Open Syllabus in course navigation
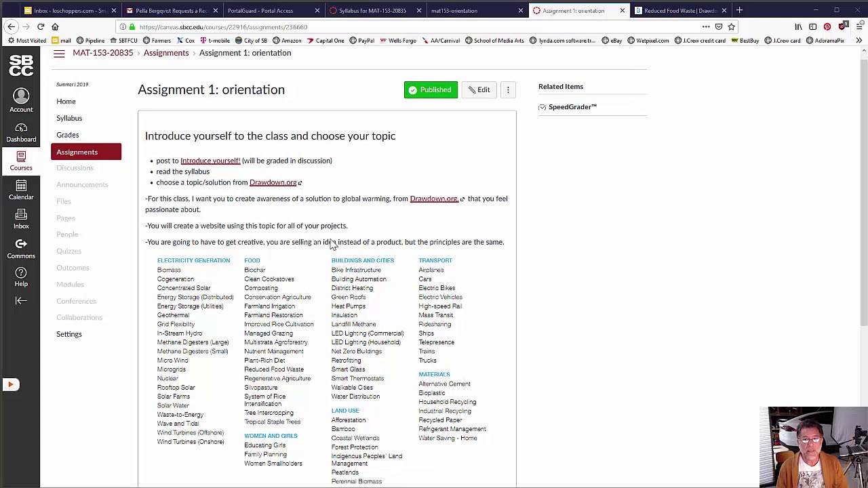The height and width of the screenshot is (488, 868). [x=69, y=118]
